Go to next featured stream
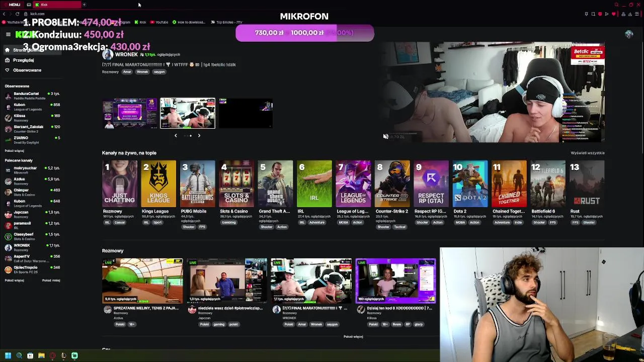 click(199, 135)
